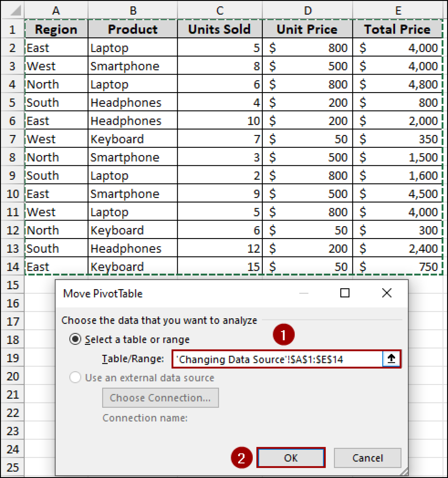Click the Region header cell
Viewport: 448px width, 478px height.
(56, 29)
